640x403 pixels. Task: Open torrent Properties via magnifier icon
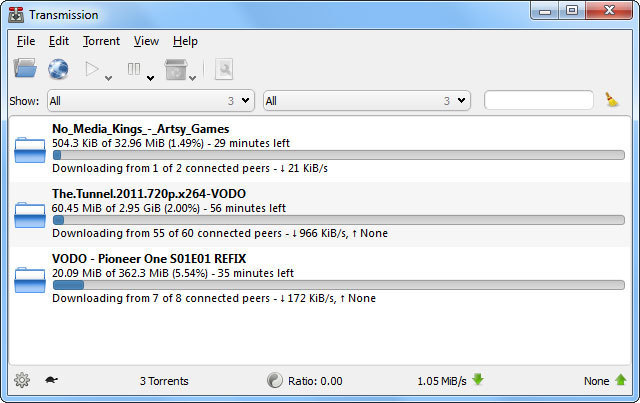(x=223, y=70)
